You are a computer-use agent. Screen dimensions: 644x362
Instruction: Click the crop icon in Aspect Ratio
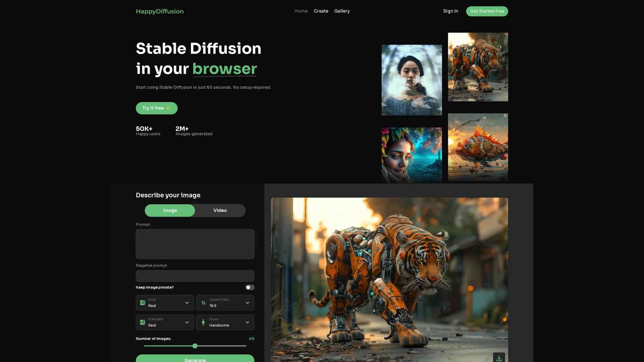pyautogui.click(x=203, y=303)
